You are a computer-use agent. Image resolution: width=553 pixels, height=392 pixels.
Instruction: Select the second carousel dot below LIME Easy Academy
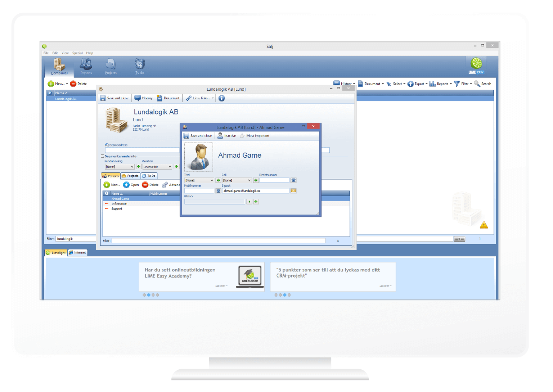pos(149,295)
